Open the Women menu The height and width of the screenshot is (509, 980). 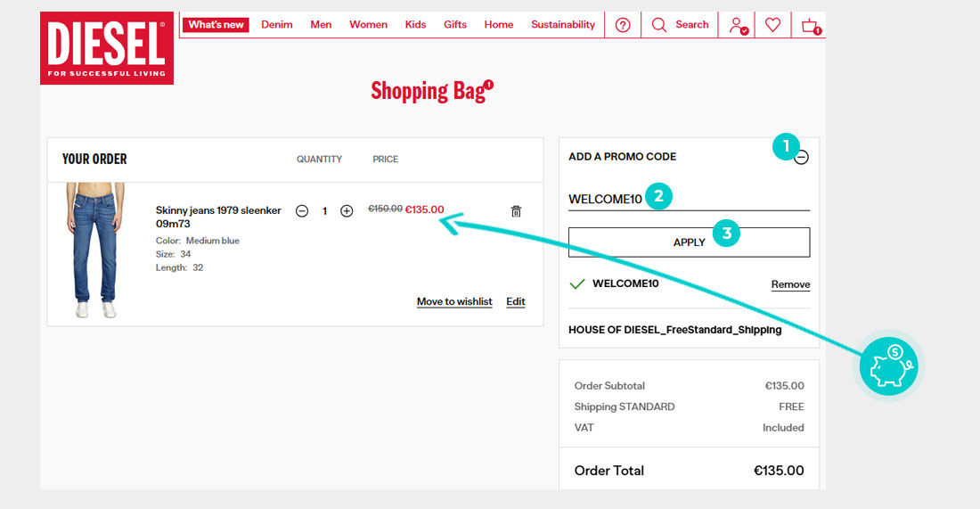[368, 24]
